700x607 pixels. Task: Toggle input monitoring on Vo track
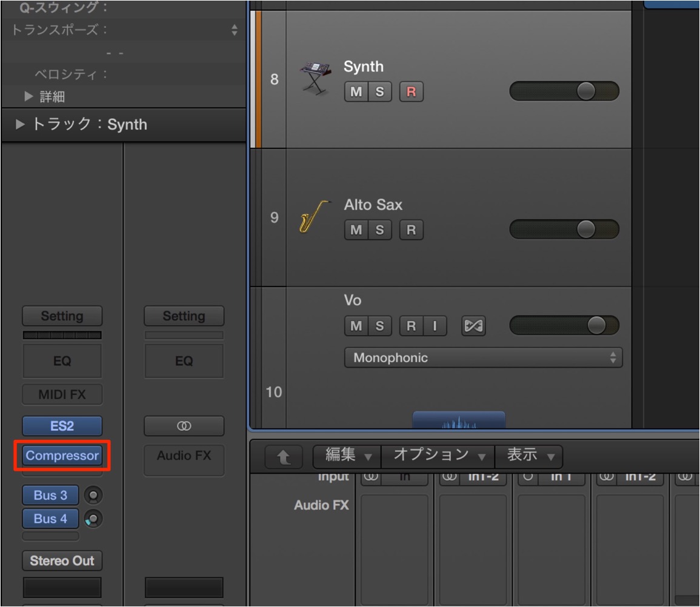tap(435, 326)
